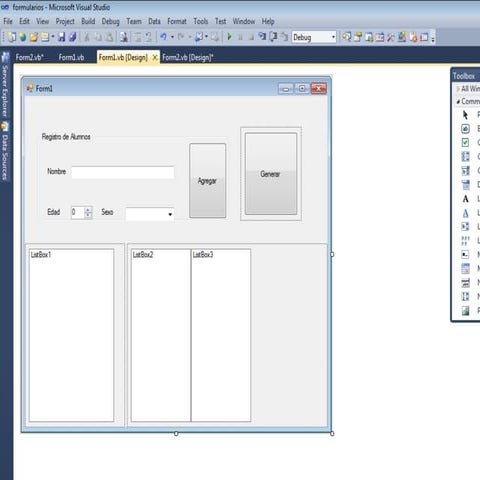Open the Format menu
Screen dimensions: 480x480
[x=177, y=21]
